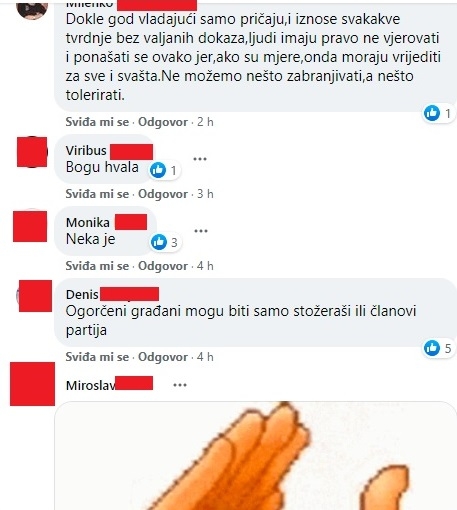Open like reactions on the long top comment
This screenshot has height=510, width=457.
point(438,113)
